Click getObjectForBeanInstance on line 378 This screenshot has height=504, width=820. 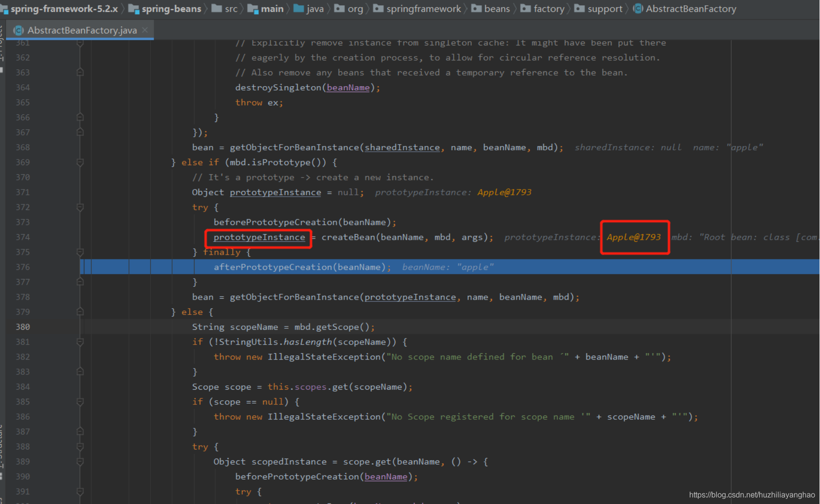[295, 297]
